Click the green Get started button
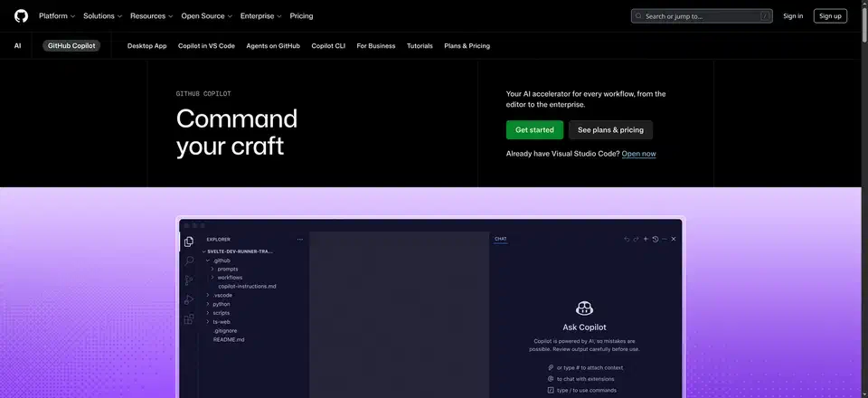 tap(534, 130)
